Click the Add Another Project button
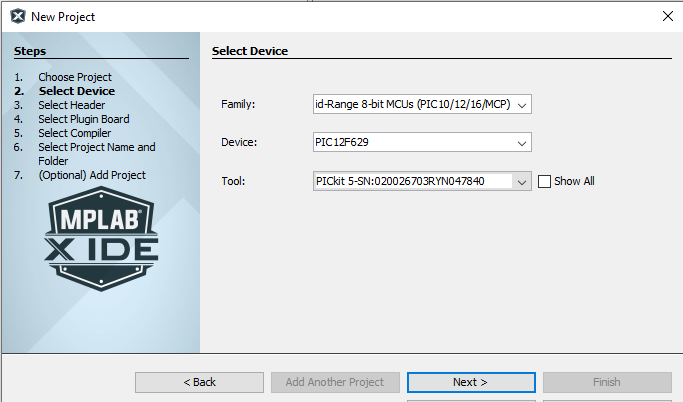 (335, 382)
